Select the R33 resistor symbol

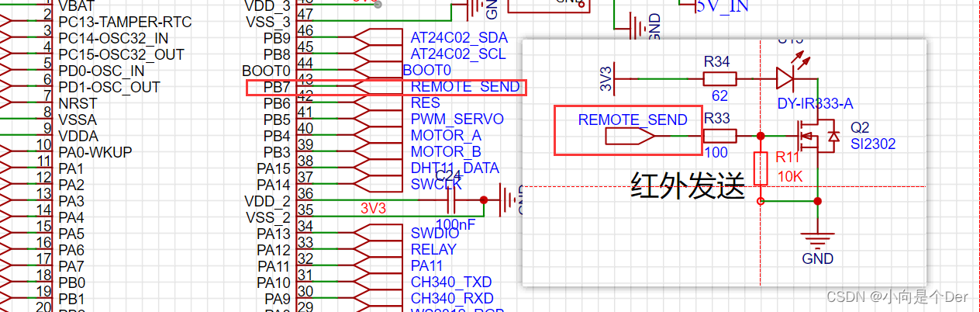pos(719,136)
